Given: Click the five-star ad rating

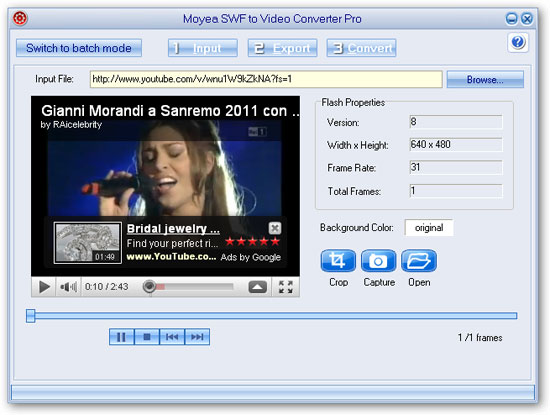Looking at the screenshot, I should 252,241.
